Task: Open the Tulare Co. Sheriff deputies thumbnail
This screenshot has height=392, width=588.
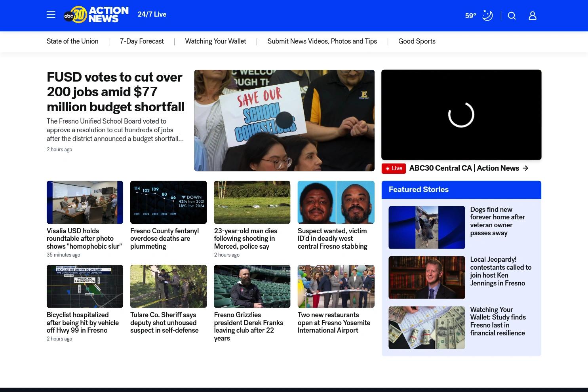Action: [169, 286]
